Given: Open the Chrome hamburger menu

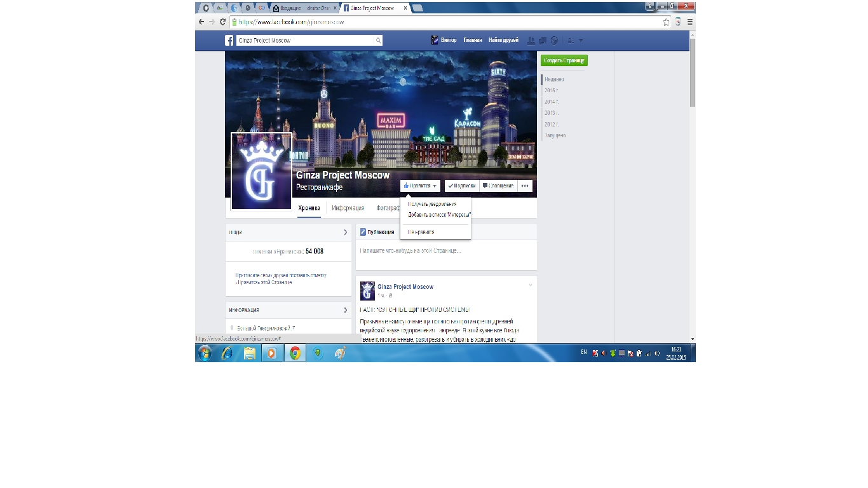Looking at the screenshot, I should pyautogui.click(x=689, y=22).
